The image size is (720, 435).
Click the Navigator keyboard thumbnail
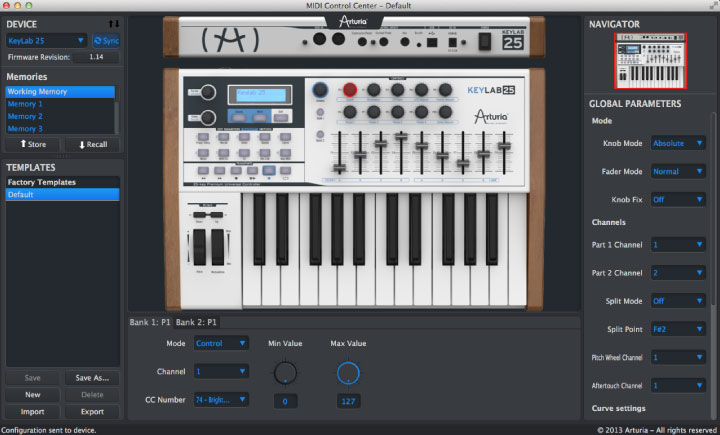click(x=650, y=61)
